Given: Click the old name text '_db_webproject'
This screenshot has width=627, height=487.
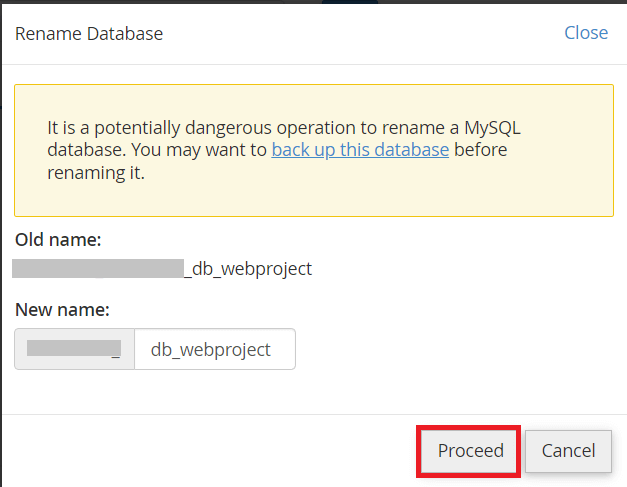Looking at the screenshot, I should point(248,269).
